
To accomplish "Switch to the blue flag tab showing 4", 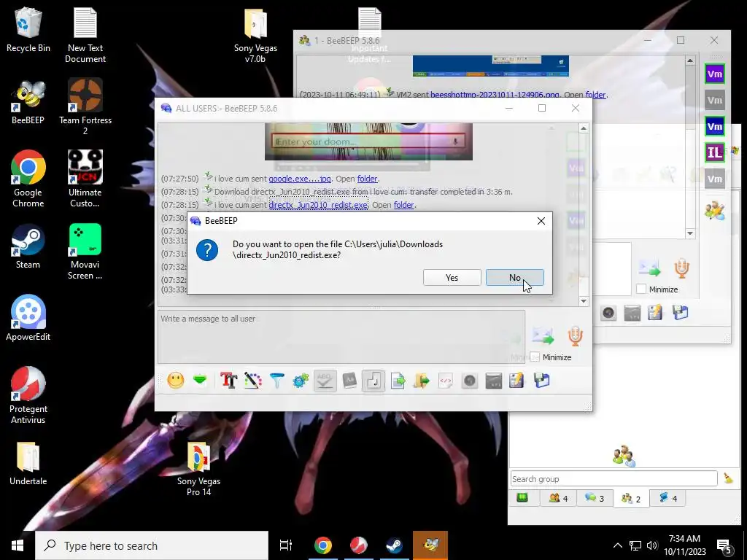I will (x=668, y=498).
